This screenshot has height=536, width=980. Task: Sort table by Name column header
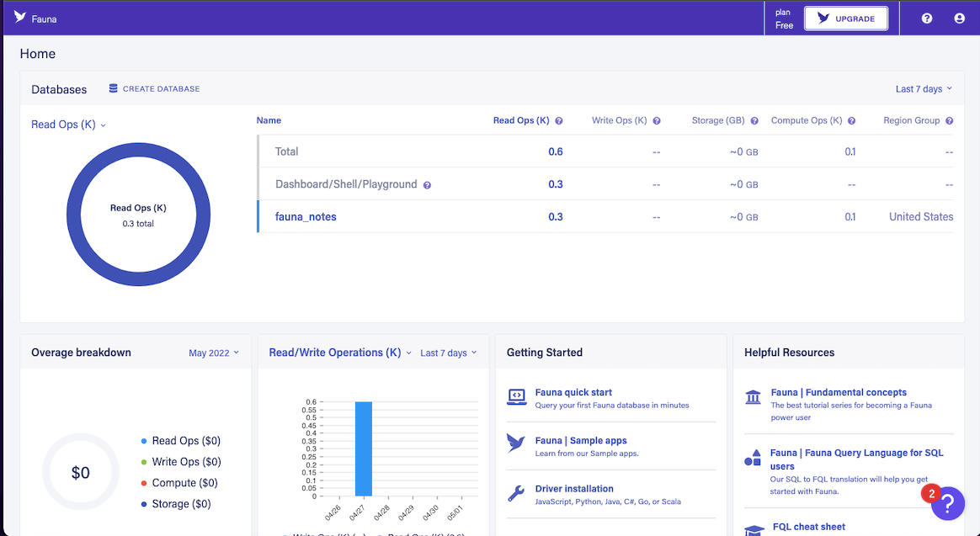pyautogui.click(x=269, y=120)
